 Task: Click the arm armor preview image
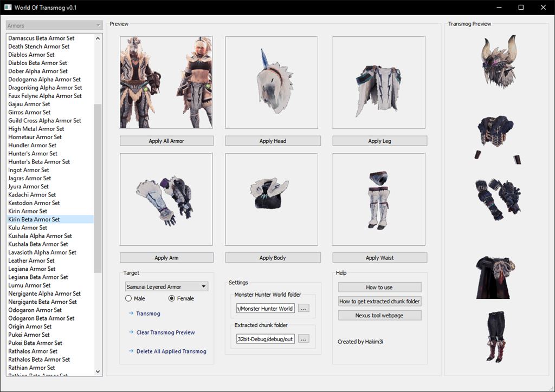(166, 199)
